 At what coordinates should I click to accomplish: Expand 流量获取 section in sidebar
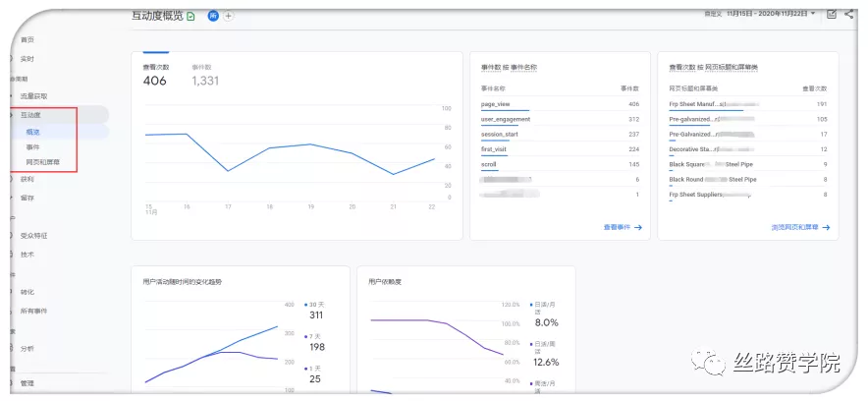(33, 95)
